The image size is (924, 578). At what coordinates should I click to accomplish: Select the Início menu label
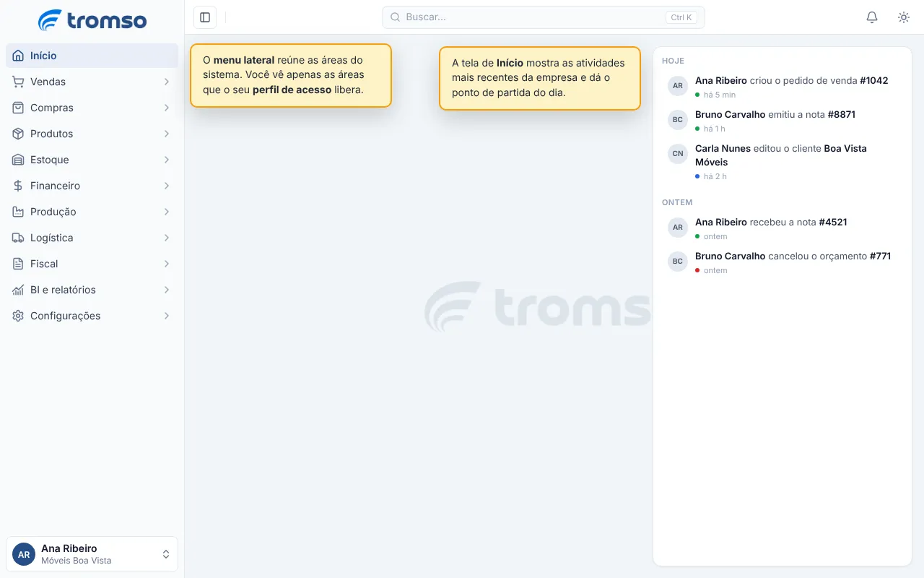point(43,56)
